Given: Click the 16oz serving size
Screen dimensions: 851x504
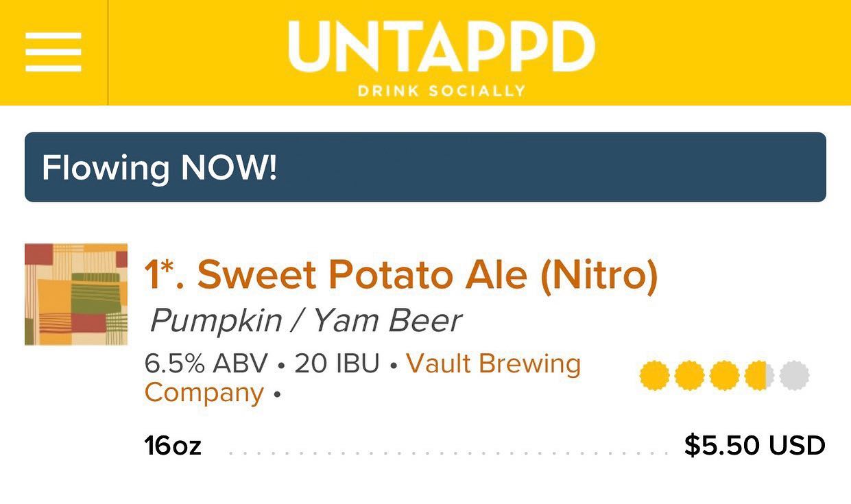Looking at the screenshot, I should (x=173, y=446).
